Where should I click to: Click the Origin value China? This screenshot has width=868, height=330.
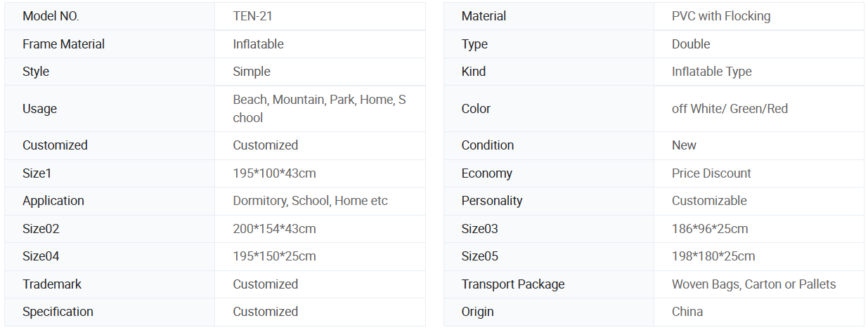click(687, 312)
